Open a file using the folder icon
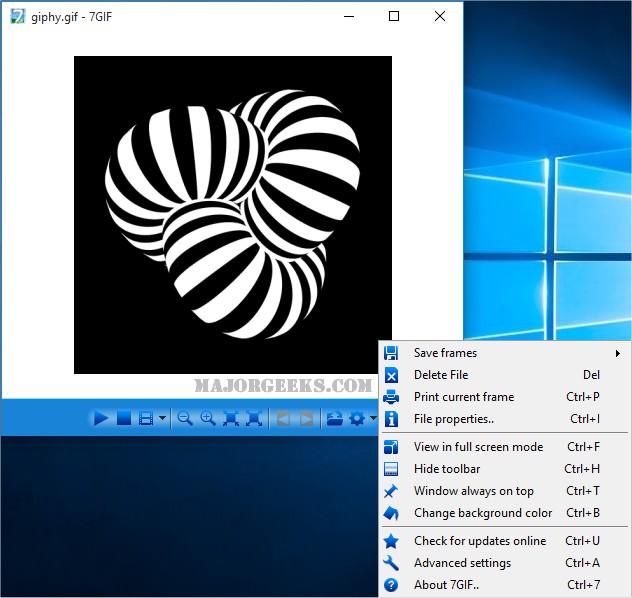Screen dimensions: 632x598 [x=334, y=418]
